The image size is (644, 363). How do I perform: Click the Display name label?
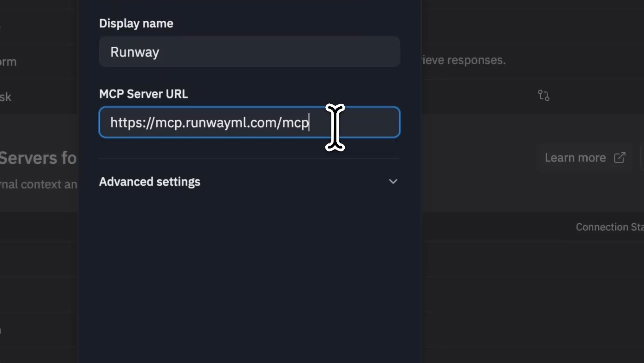coord(136,24)
